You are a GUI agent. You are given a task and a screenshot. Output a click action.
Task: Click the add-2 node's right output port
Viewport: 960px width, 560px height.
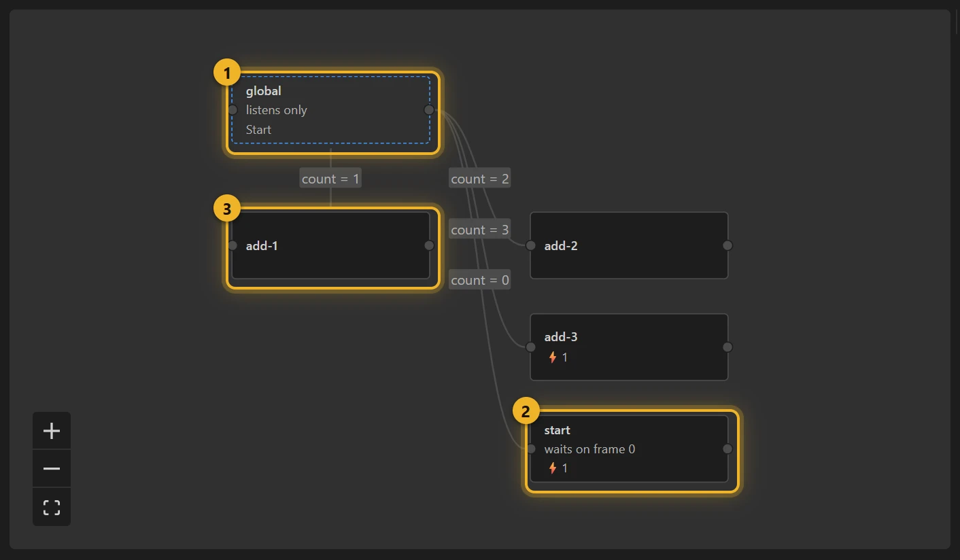(727, 245)
